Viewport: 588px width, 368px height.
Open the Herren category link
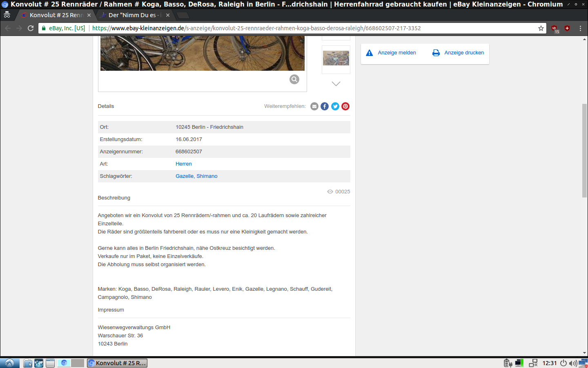tap(184, 164)
